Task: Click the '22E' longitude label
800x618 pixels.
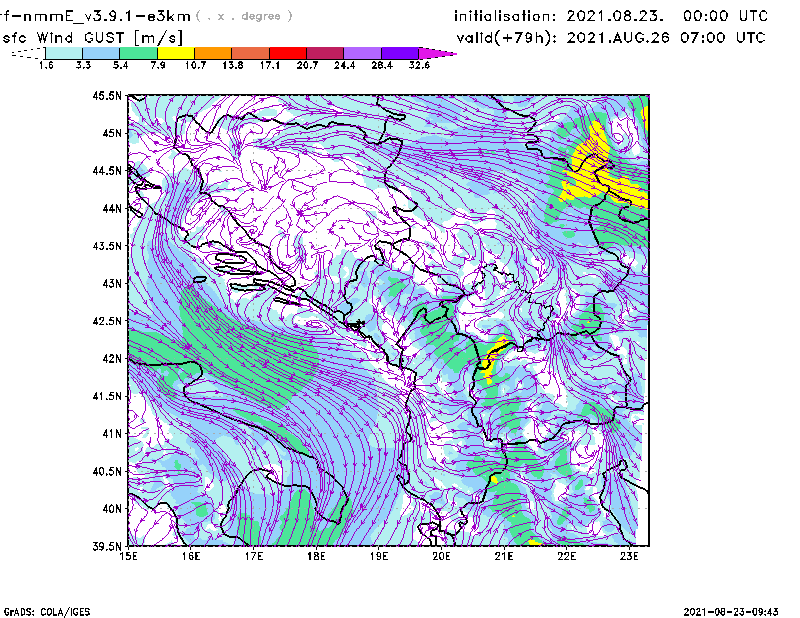Action: [x=566, y=556]
